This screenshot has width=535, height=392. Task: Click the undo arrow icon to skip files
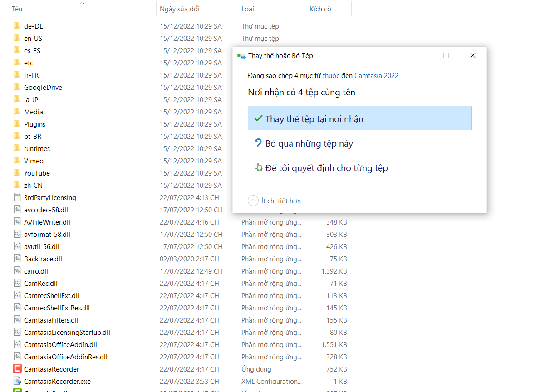[258, 143]
